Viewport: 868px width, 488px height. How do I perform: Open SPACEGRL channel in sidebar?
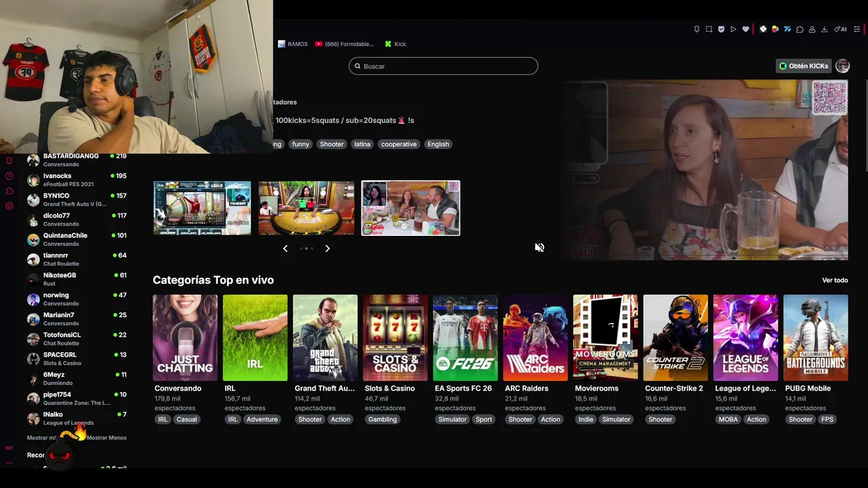[x=77, y=359]
